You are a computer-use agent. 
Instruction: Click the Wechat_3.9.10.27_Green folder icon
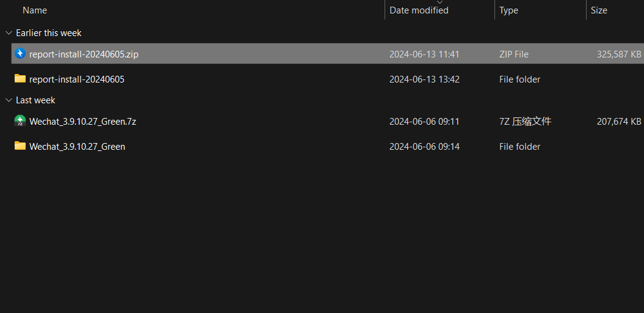coord(20,146)
